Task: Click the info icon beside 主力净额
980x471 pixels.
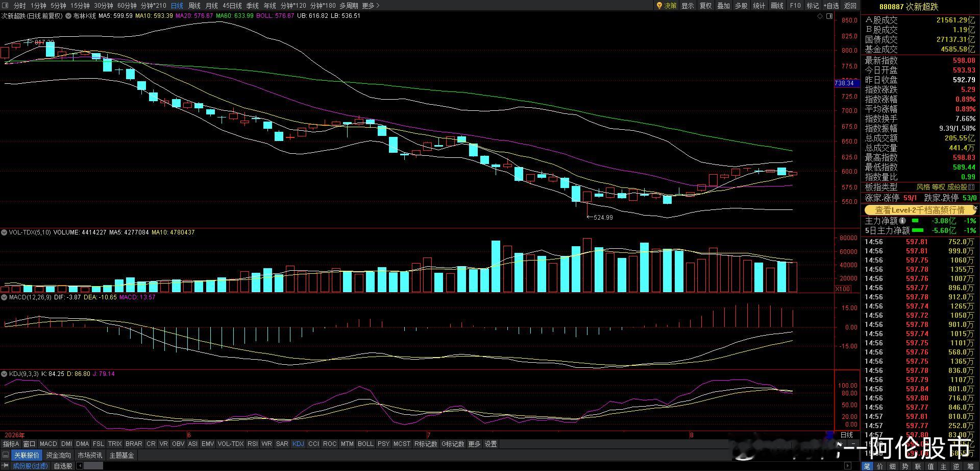Action: coord(902,221)
